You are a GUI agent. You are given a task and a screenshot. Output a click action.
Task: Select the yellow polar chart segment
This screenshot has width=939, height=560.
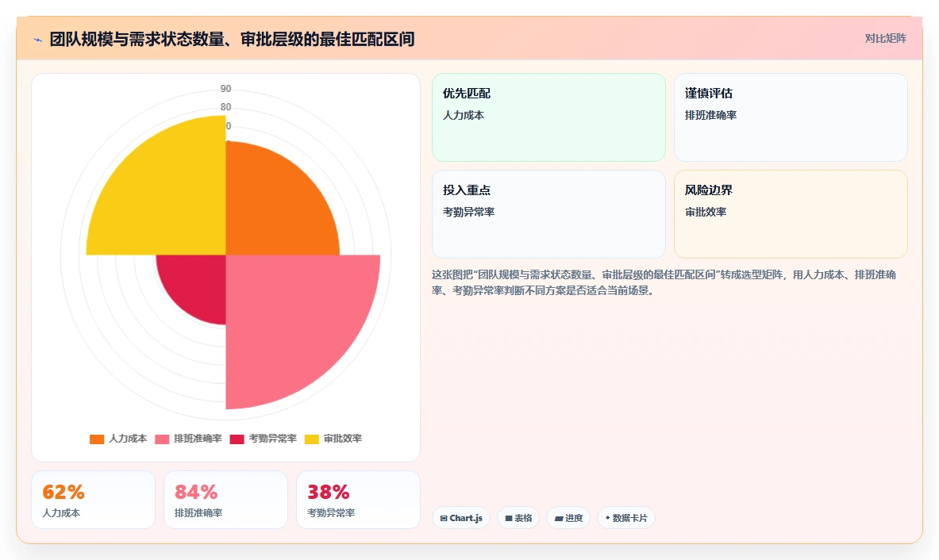point(167,198)
